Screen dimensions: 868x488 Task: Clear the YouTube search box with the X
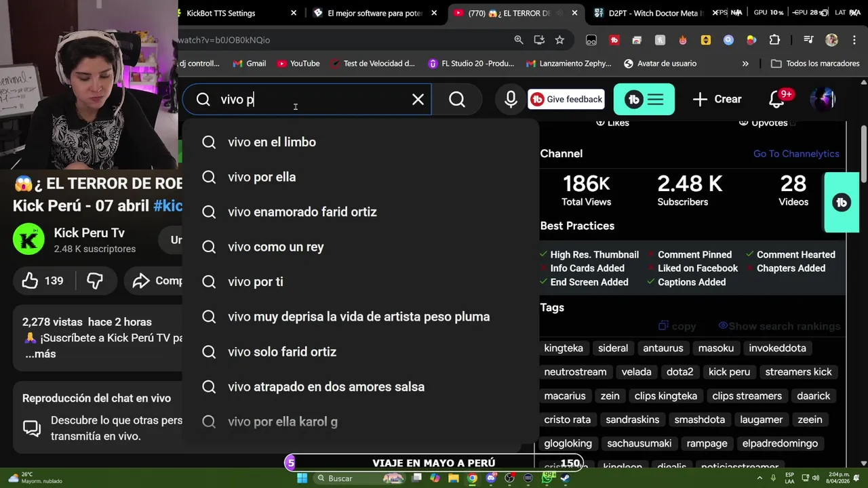pyautogui.click(x=418, y=100)
